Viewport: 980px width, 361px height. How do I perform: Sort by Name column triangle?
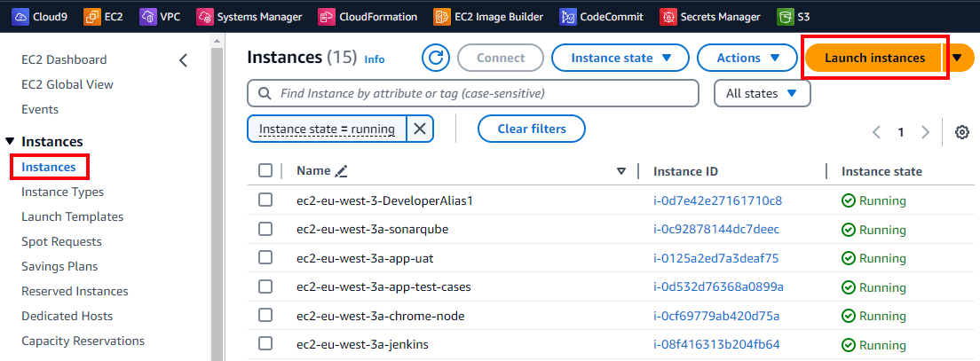(x=620, y=171)
